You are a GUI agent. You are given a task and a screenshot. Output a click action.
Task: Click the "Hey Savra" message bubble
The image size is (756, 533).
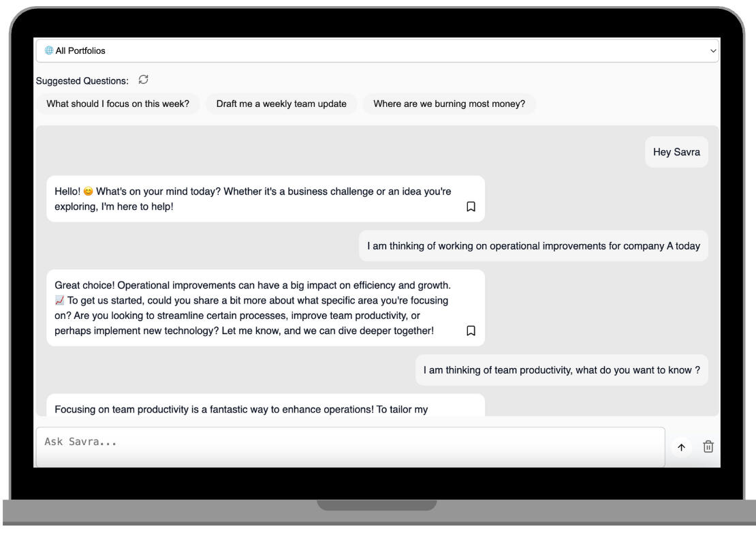676,153
